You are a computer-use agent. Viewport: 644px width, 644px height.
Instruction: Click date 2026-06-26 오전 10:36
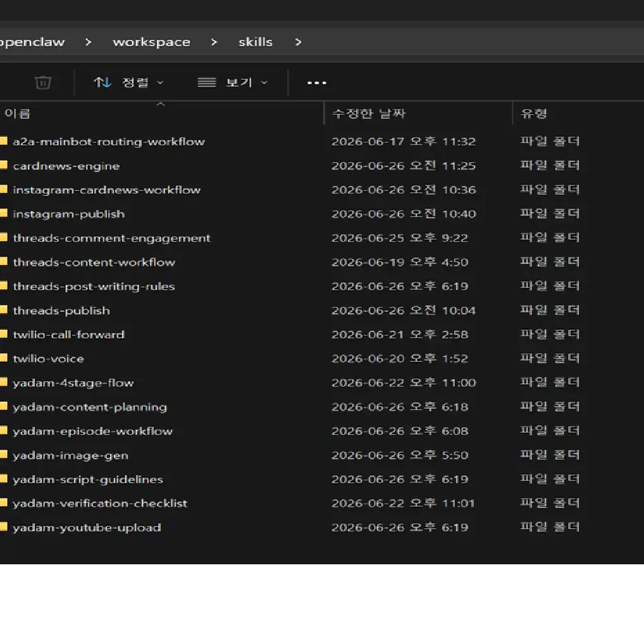pos(404,190)
